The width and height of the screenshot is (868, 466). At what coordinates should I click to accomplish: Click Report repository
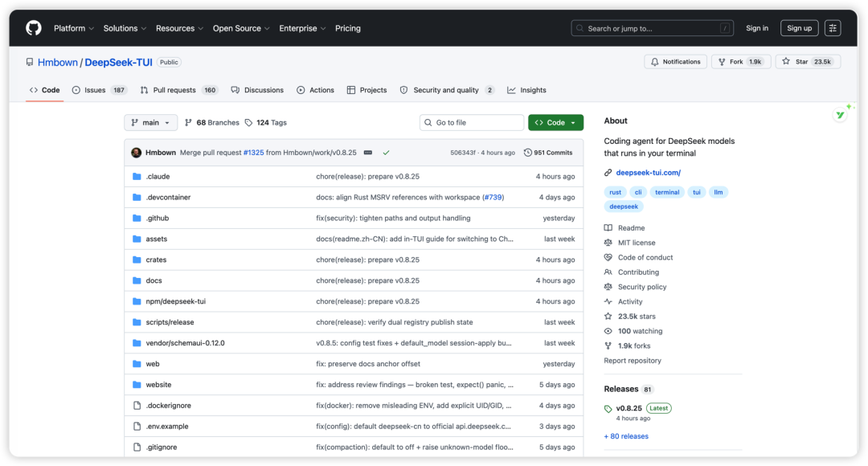tap(633, 361)
